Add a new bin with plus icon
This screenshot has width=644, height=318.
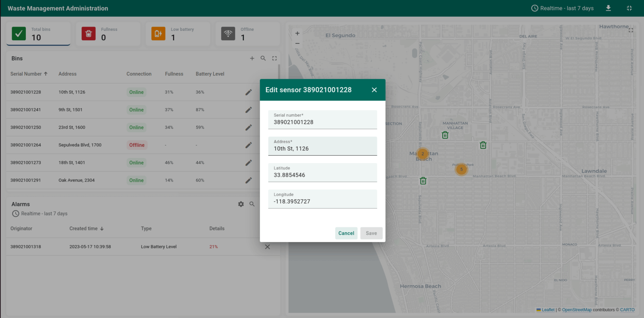(252, 58)
